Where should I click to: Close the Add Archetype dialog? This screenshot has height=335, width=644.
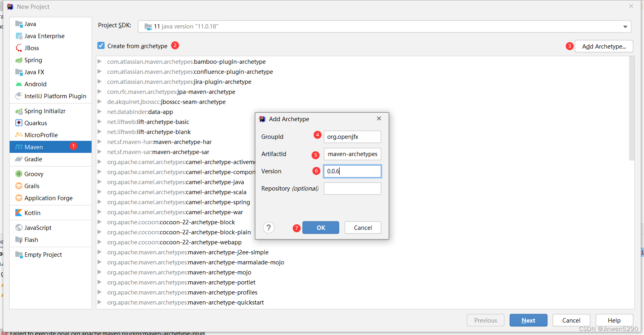(x=379, y=118)
